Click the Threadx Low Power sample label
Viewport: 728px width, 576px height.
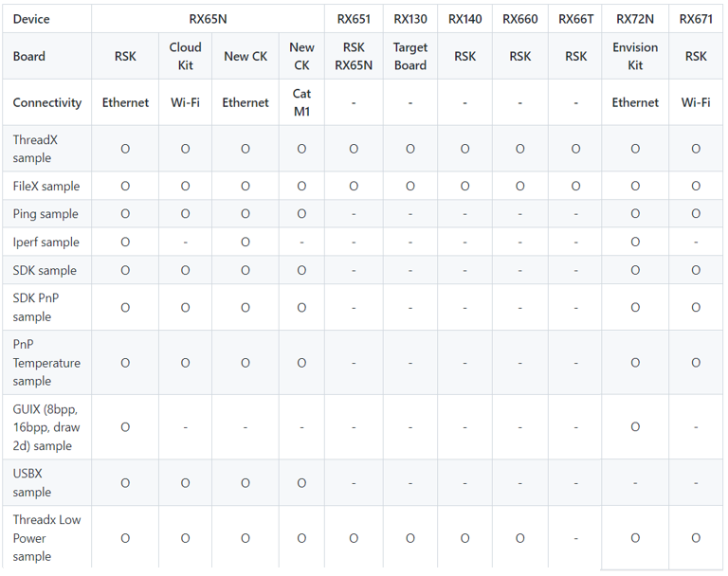coord(46,538)
